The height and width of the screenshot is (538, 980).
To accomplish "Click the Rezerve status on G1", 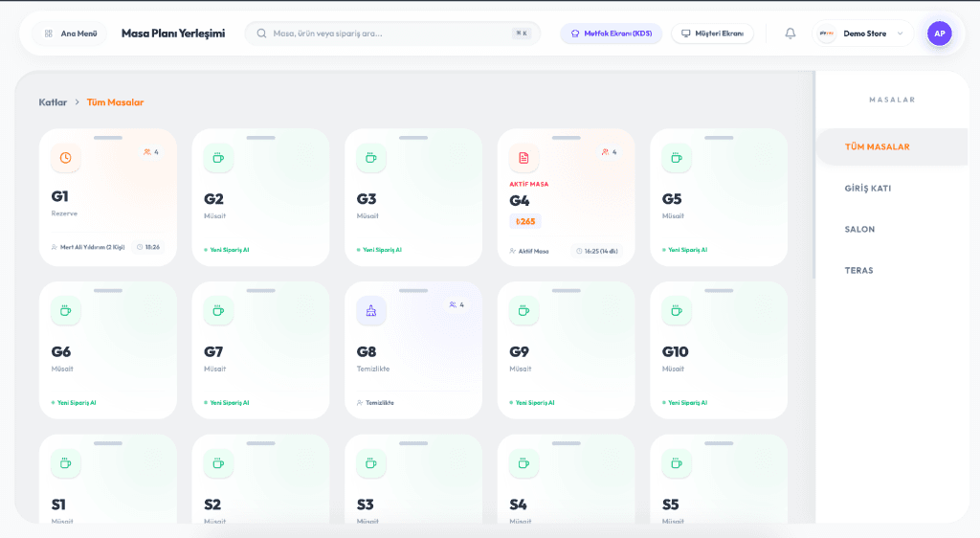I will (x=64, y=213).
